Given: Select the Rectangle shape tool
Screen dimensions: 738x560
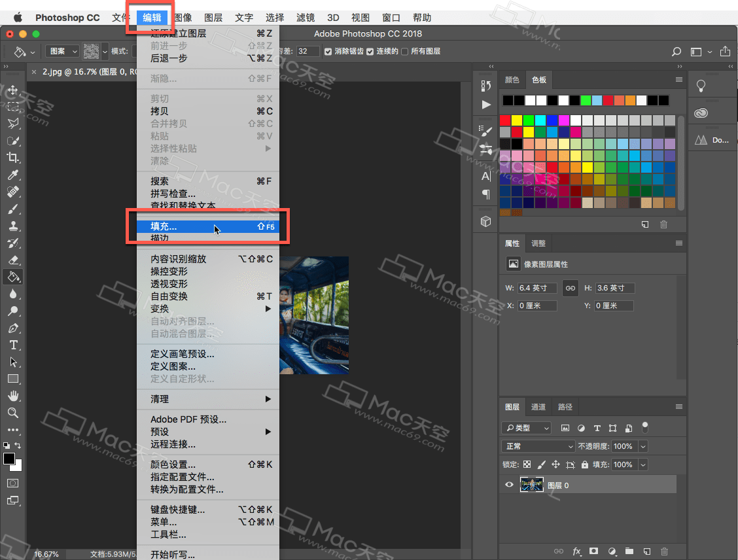Looking at the screenshot, I should [x=13, y=379].
